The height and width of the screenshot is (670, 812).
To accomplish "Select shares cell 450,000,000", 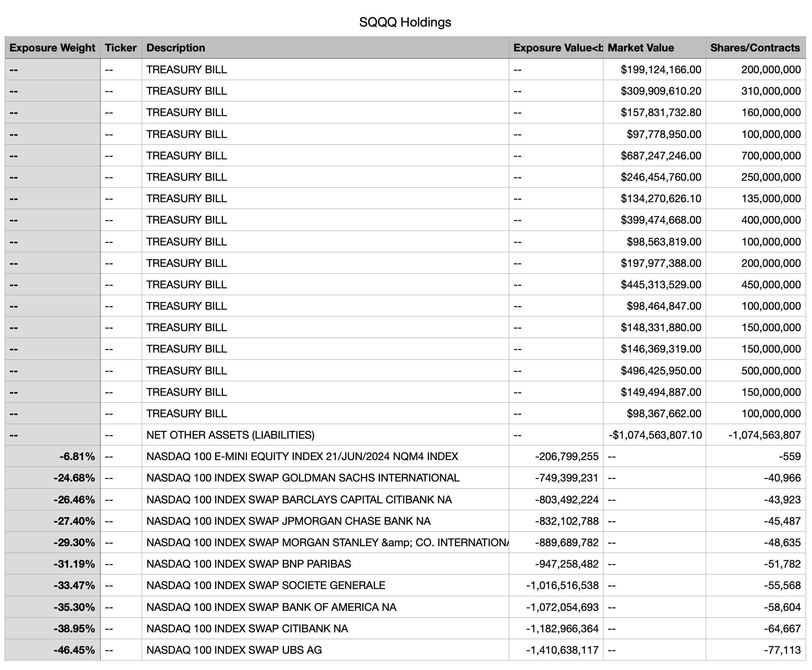I will coord(755,284).
